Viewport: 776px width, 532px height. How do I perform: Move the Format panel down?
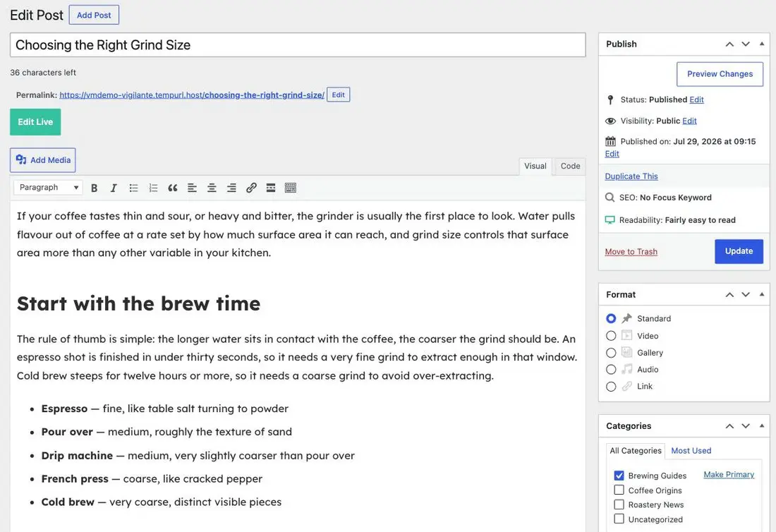746,294
